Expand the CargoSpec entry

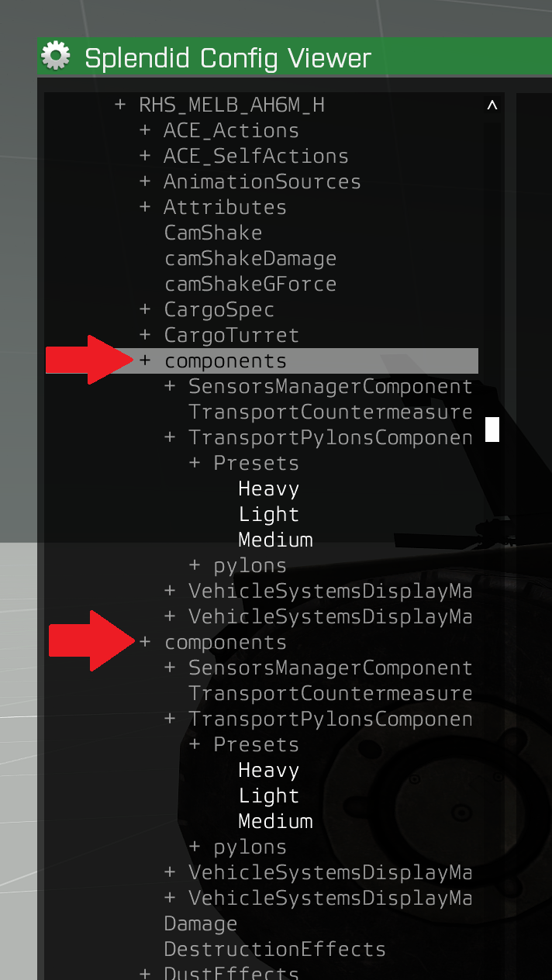(144, 309)
